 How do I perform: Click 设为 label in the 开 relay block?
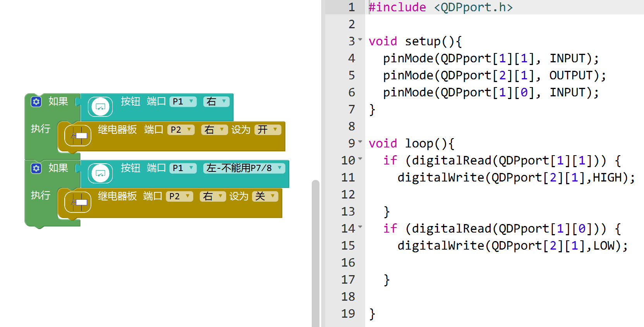click(241, 130)
